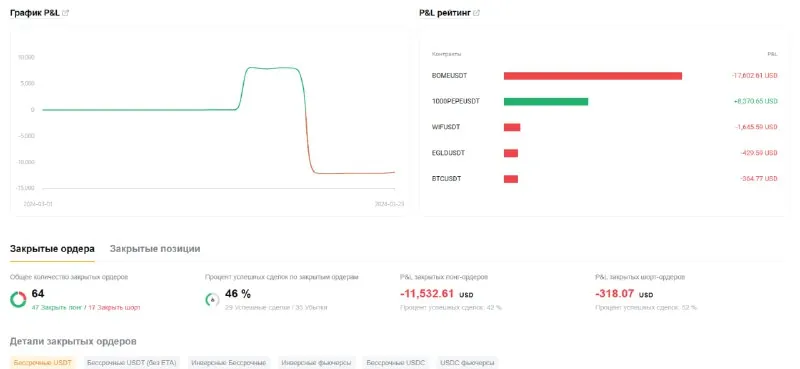This screenshot has width=800, height=369.
Task: Switch to Закрытые ордера tab
Action: [52, 249]
